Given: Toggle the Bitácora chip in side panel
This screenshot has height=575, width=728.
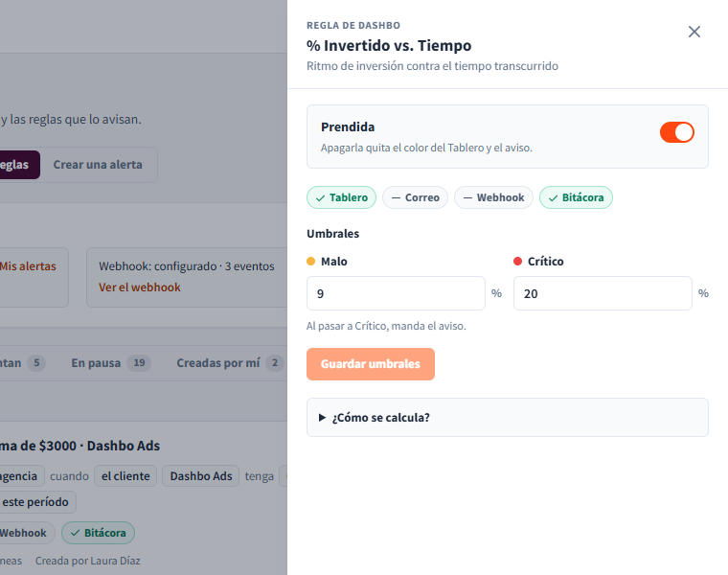Looking at the screenshot, I should click(576, 197).
